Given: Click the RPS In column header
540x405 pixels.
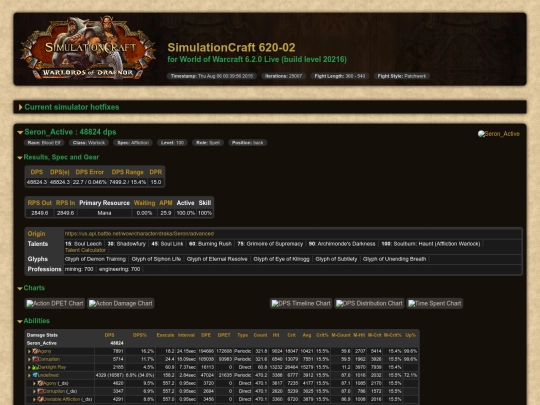Looking at the screenshot, I should 65,203.
